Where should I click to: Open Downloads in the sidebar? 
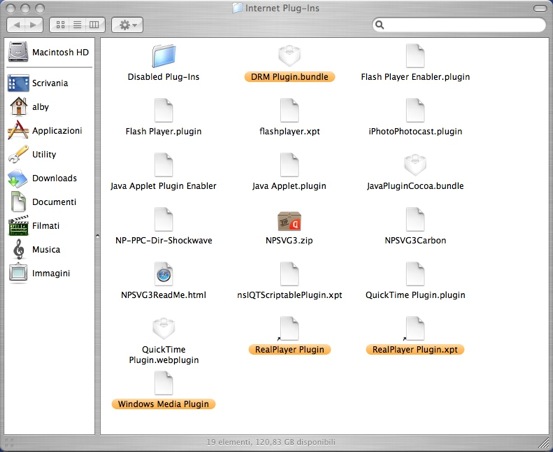click(x=43, y=178)
